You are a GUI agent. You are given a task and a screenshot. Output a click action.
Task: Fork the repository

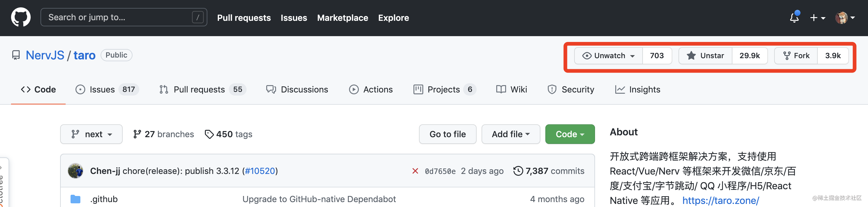coord(796,55)
